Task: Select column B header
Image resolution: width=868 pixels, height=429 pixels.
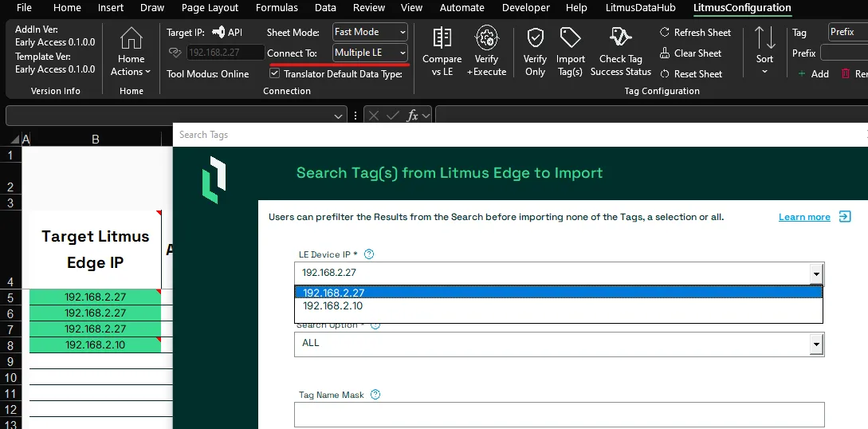Action: coord(95,140)
